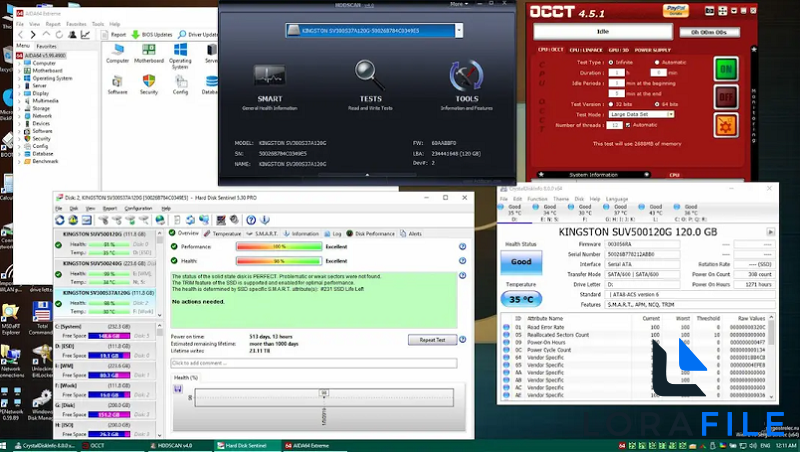The image size is (800, 452).
Task: Expand the Benchmark node in AIDA64 tree
Action: (x=20, y=161)
